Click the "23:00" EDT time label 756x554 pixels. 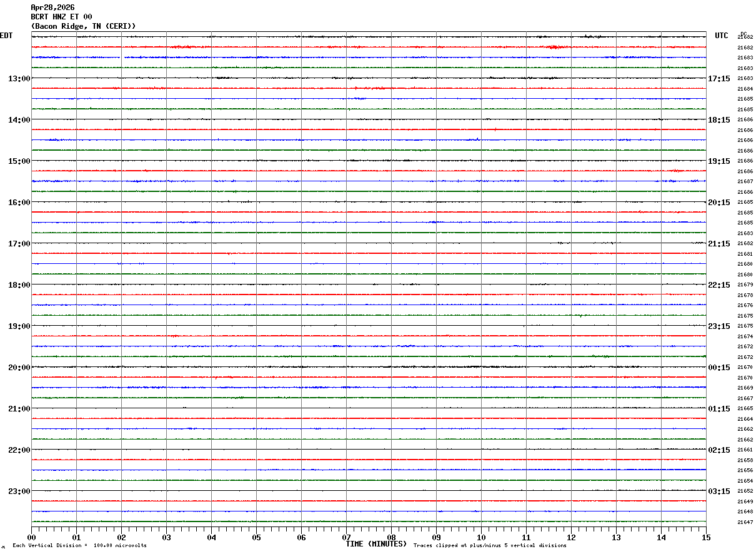19,491
